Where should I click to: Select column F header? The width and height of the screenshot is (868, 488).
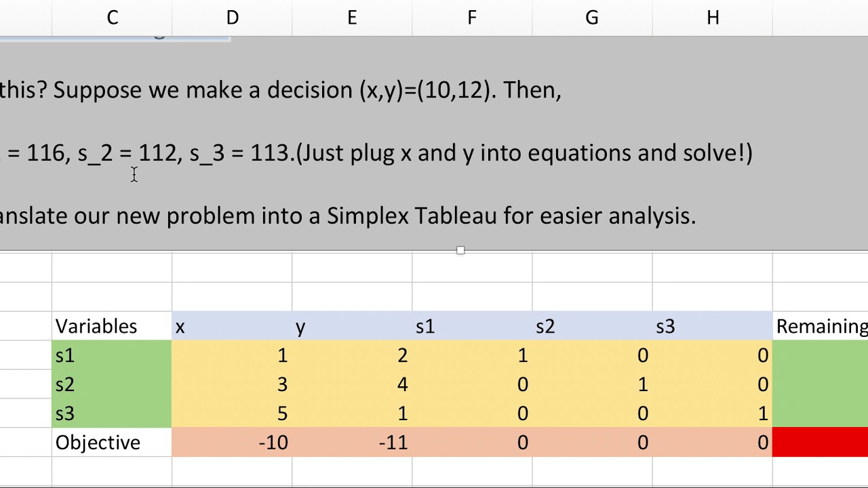pyautogui.click(x=472, y=18)
